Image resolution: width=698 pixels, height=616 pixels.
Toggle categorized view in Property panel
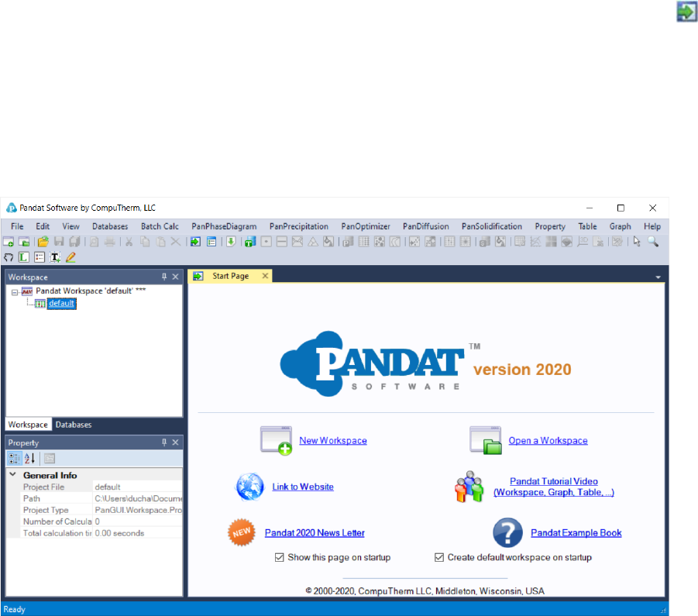[x=14, y=458]
